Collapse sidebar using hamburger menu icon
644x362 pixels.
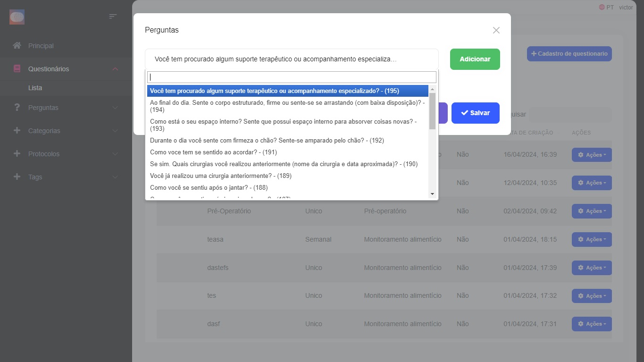click(113, 17)
